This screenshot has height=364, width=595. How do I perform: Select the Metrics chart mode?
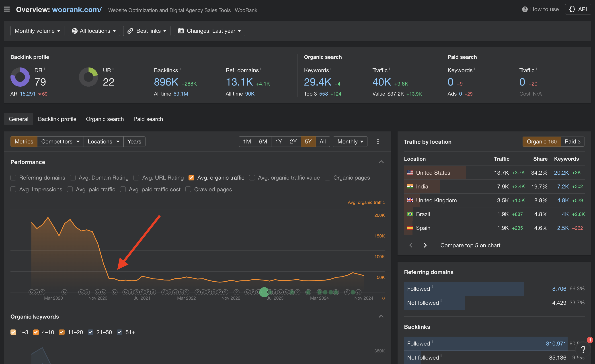tap(24, 141)
